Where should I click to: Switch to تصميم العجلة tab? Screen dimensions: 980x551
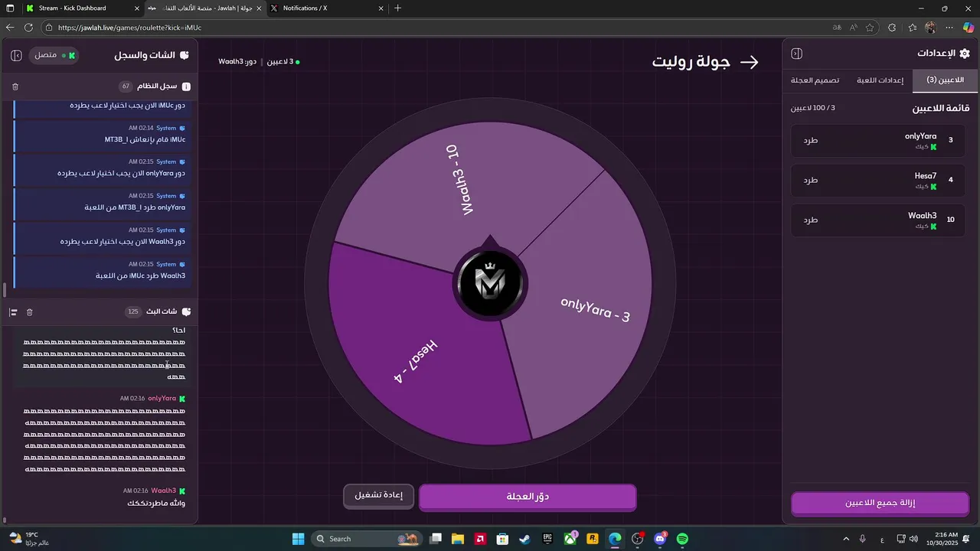815,80
